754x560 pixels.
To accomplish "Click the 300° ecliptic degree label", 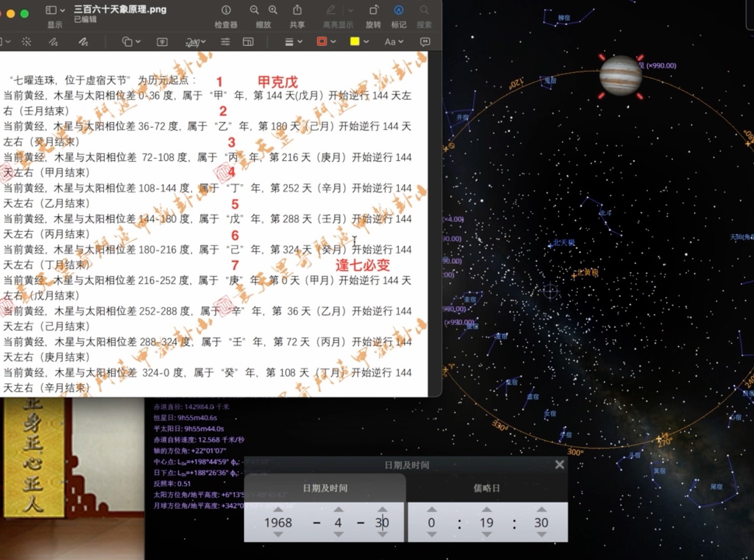I will pos(576,452).
